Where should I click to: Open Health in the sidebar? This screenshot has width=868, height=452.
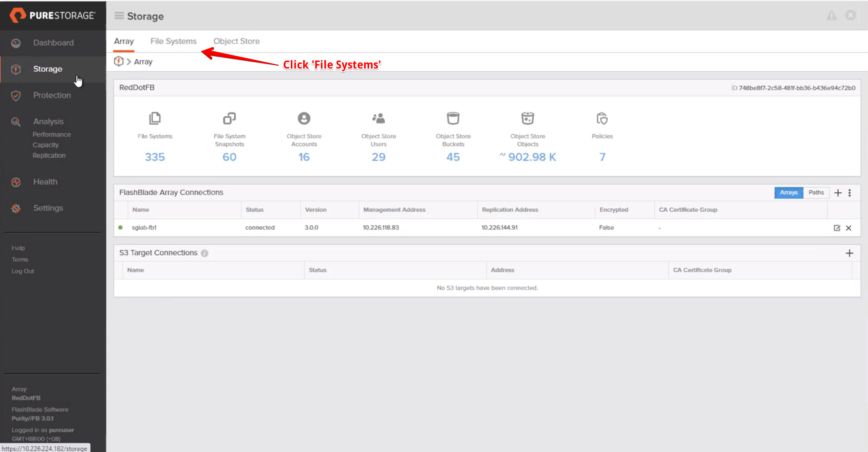click(45, 181)
